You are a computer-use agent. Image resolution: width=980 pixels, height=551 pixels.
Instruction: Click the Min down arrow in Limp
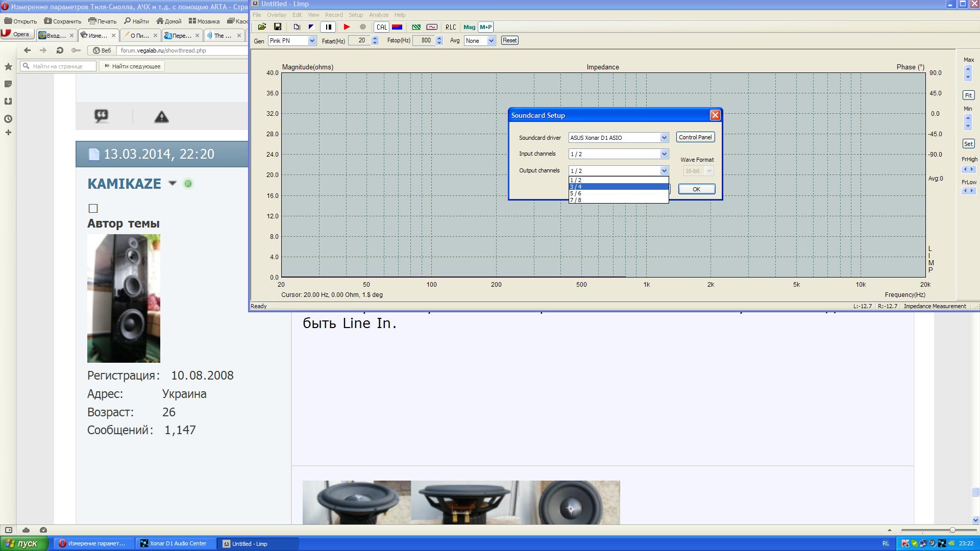(x=968, y=126)
